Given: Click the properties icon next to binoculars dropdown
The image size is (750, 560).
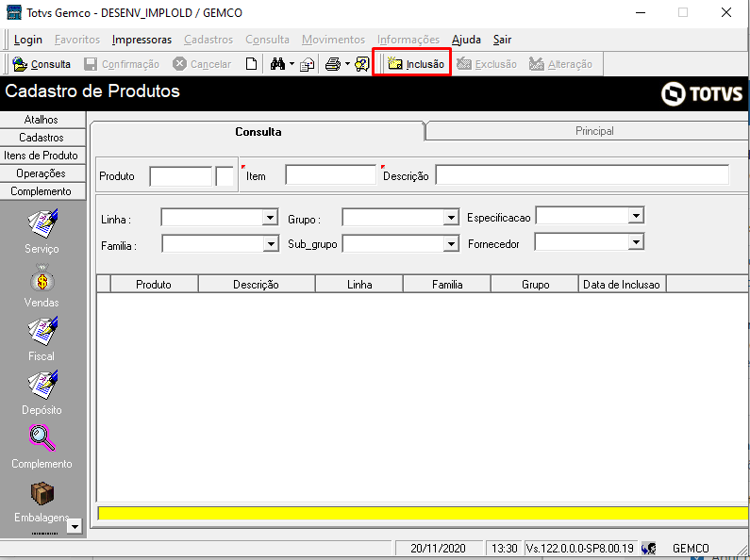Looking at the screenshot, I should pyautogui.click(x=308, y=64).
